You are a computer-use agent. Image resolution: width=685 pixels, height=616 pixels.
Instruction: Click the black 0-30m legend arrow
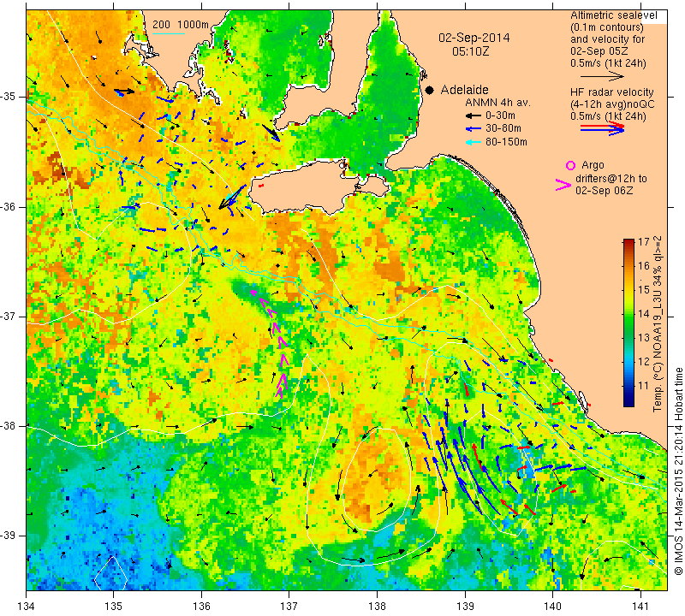pyautogui.click(x=474, y=116)
